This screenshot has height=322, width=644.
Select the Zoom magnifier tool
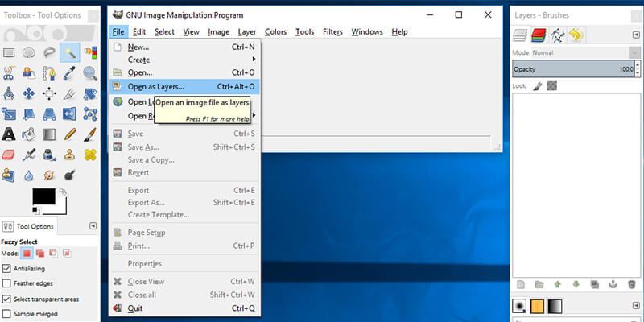point(90,73)
